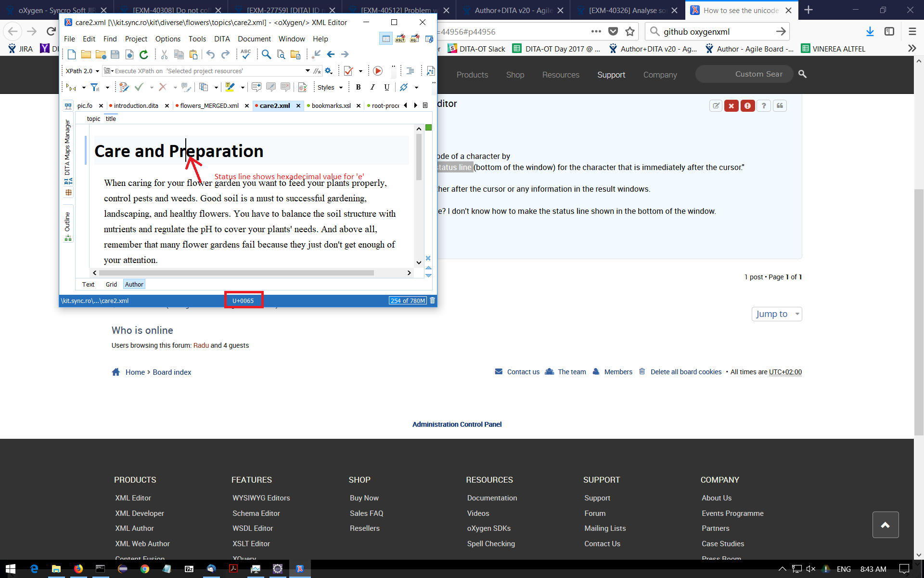This screenshot has width=924, height=578.
Task: Click the Board index breadcrumb link
Action: (x=172, y=372)
